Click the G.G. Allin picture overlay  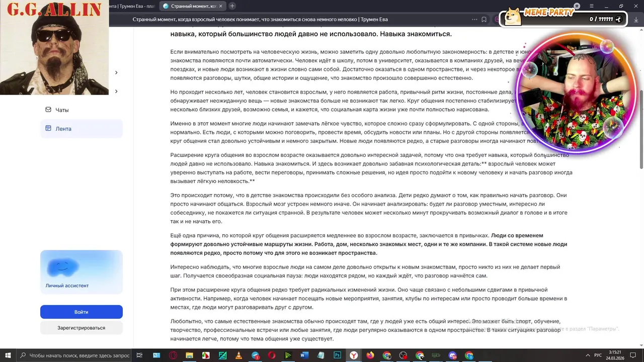pos(54,47)
